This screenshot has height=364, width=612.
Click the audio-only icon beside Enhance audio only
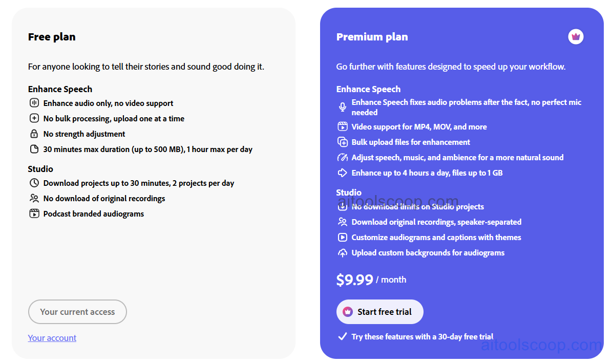click(34, 102)
